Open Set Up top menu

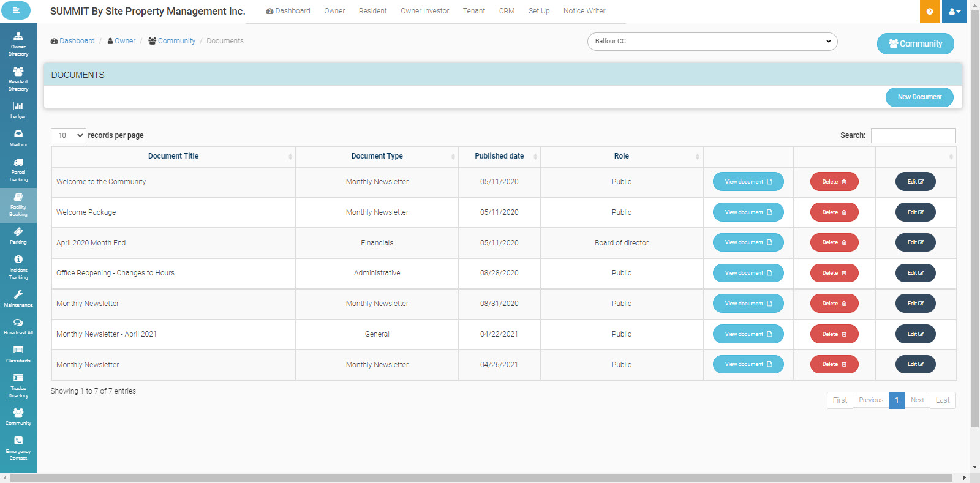pos(539,11)
